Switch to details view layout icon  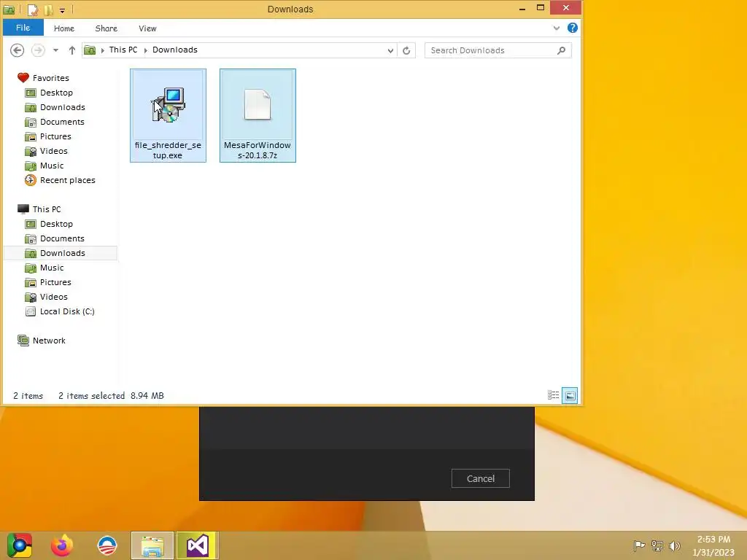click(x=553, y=395)
